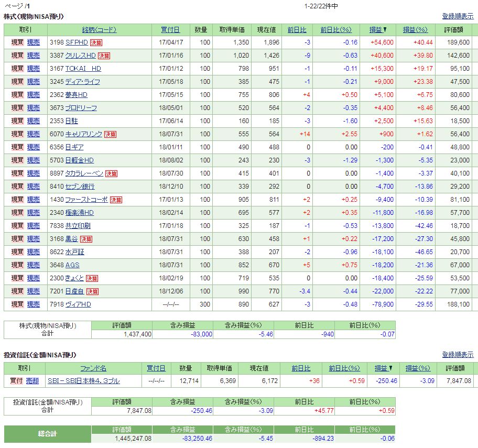
Task: Sort funds by 買付日 header
Action: [156, 368]
